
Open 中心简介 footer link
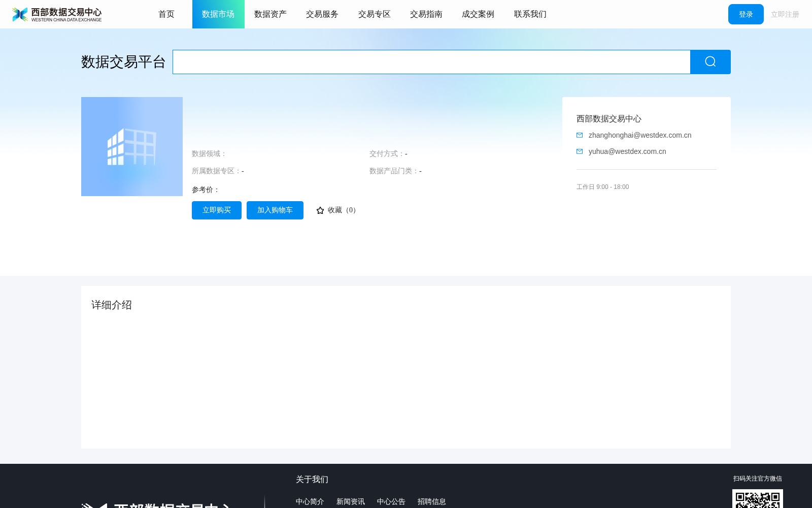pyautogui.click(x=310, y=501)
